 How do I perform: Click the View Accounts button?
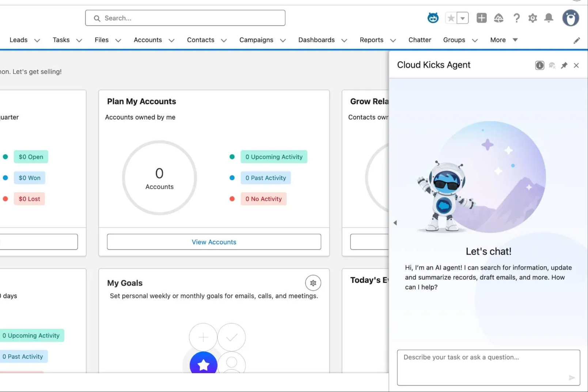(x=214, y=242)
